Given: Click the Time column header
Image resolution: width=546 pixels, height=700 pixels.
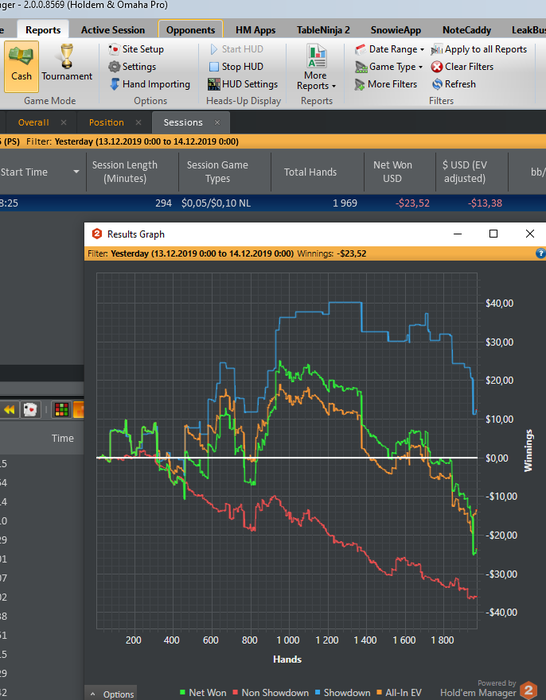Looking at the screenshot, I should pyautogui.click(x=63, y=438).
